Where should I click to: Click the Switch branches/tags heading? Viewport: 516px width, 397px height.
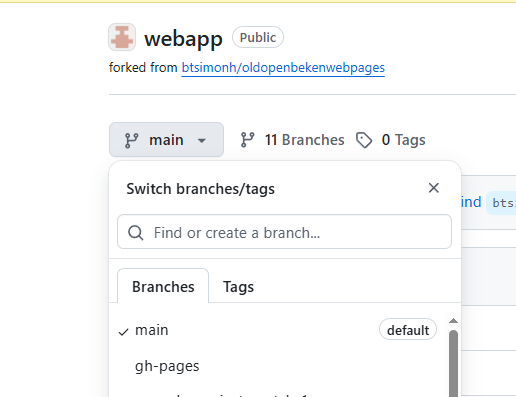coord(201,189)
